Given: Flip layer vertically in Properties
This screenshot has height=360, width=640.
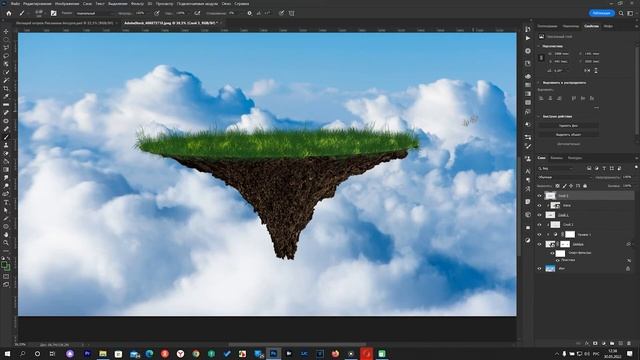Looking at the screenshot, I should 596,71.
